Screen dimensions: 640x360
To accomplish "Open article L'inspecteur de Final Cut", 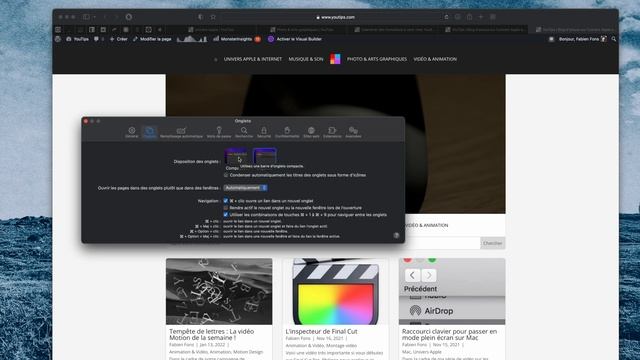I will tap(321, 331).
